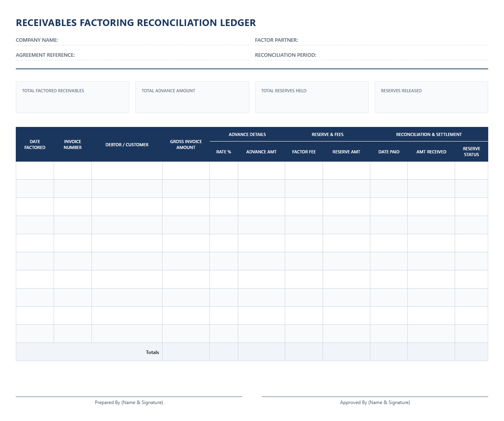Click the Totals cell under Amt Received
The image size is (504, 421).
431,352
